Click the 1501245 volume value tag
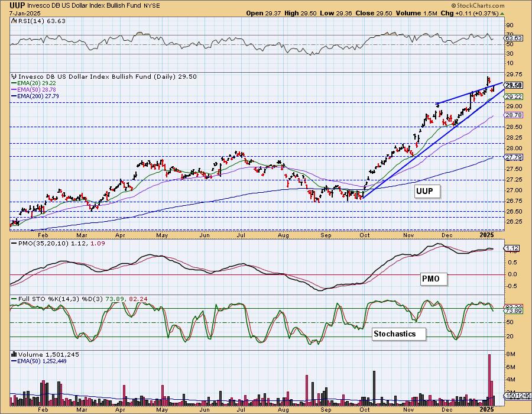The height and width of the screenshot is (414, 532). 518,396
